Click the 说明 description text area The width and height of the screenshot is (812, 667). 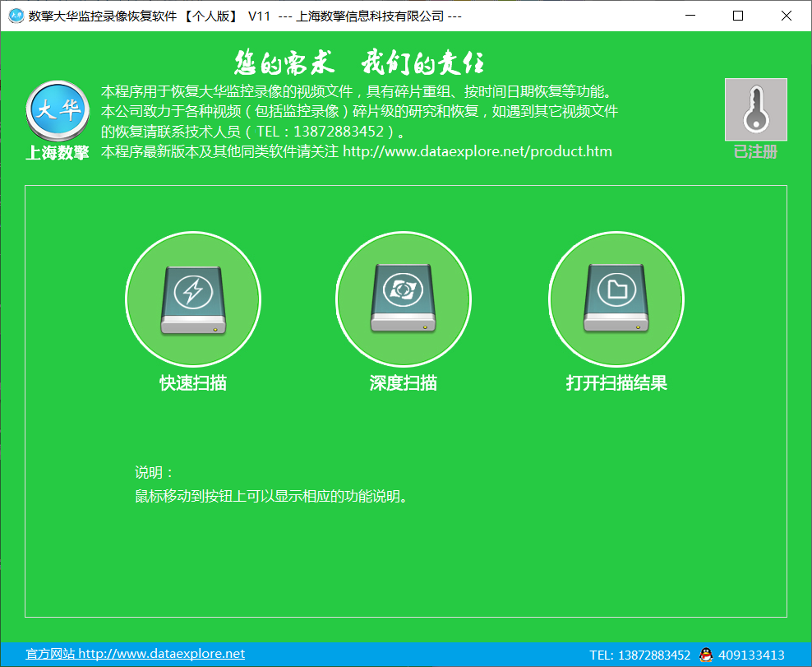271,497
